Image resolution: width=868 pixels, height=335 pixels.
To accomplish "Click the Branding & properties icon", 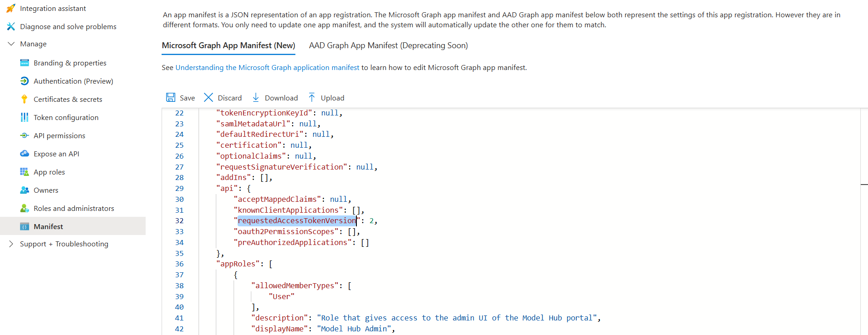I will pyautogui.click(x=25, y=63).
